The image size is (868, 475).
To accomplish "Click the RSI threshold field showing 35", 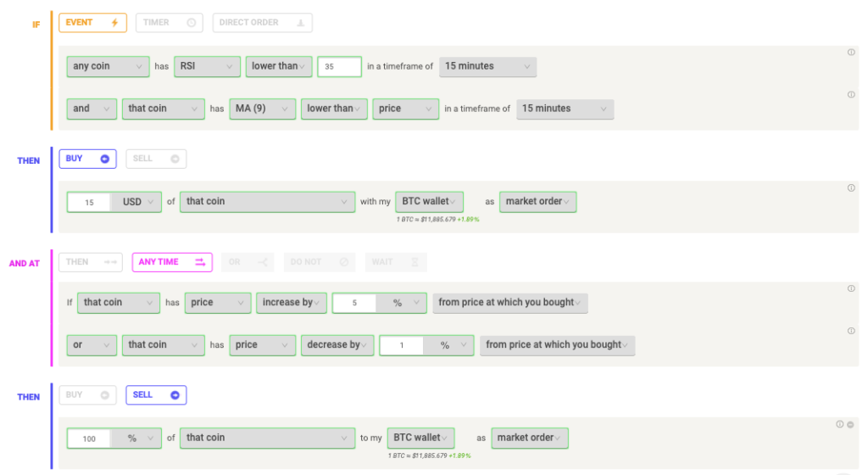I will coord(339,66).
